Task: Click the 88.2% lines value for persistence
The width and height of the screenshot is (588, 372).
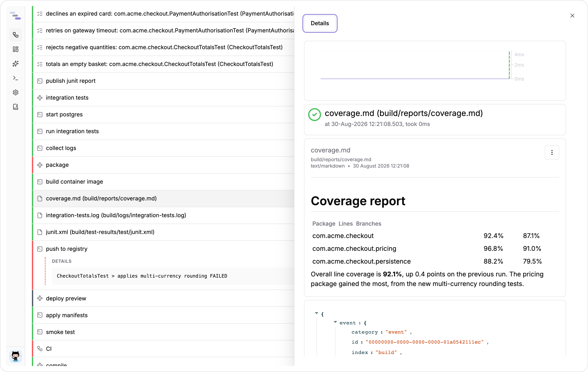Action: coord(493,261)
